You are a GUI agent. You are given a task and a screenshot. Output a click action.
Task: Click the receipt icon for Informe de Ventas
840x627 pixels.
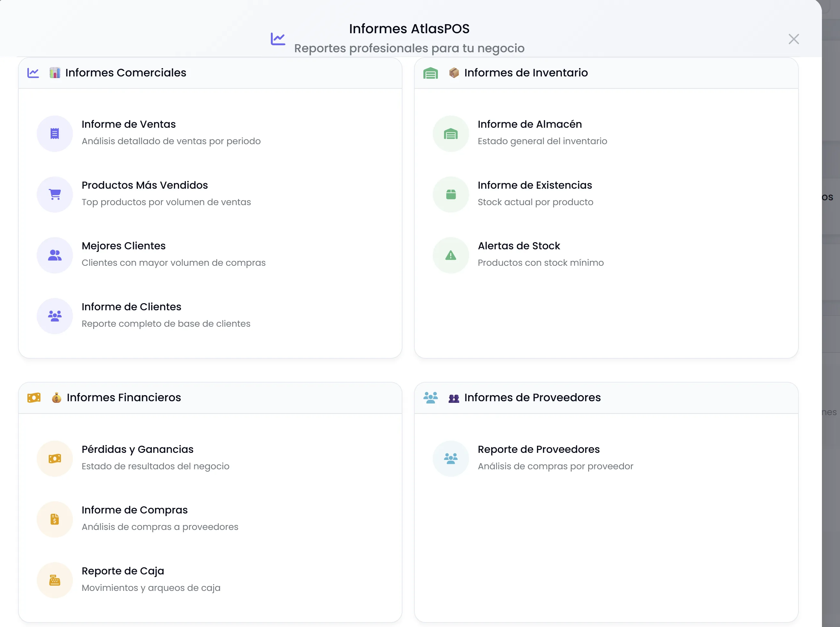[x=54, y=134]
